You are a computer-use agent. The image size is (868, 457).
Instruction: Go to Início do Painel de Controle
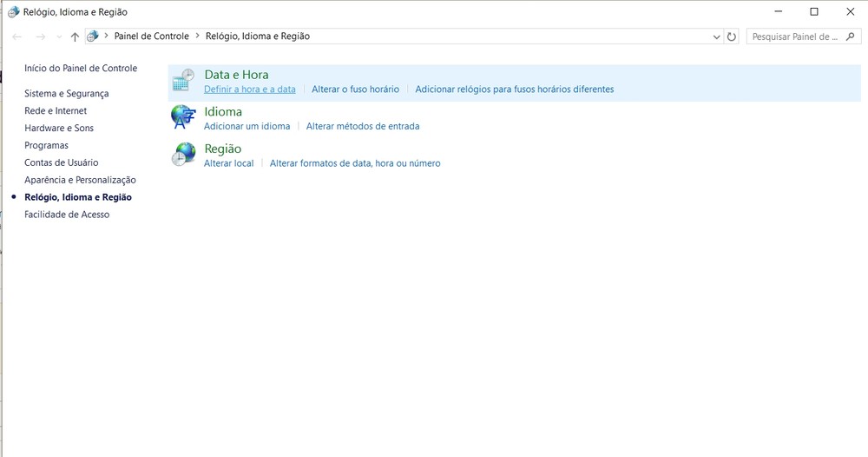click(81, 68)
